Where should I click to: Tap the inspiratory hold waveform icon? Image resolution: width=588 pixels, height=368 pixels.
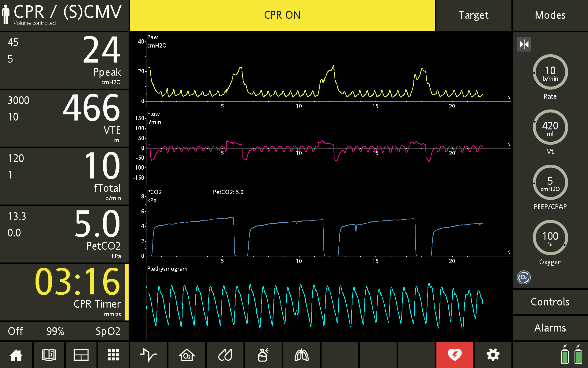click(x=149, y=355)
